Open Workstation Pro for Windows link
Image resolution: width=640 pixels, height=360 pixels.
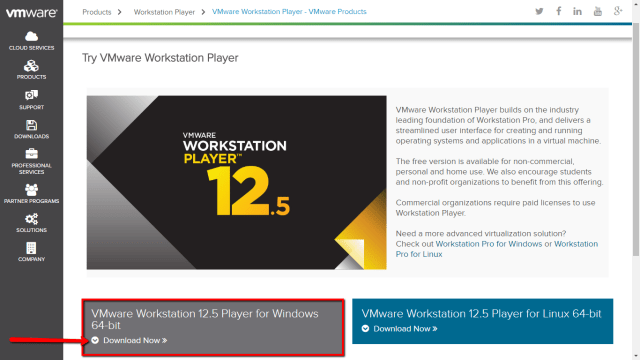(x=489, y=244)
